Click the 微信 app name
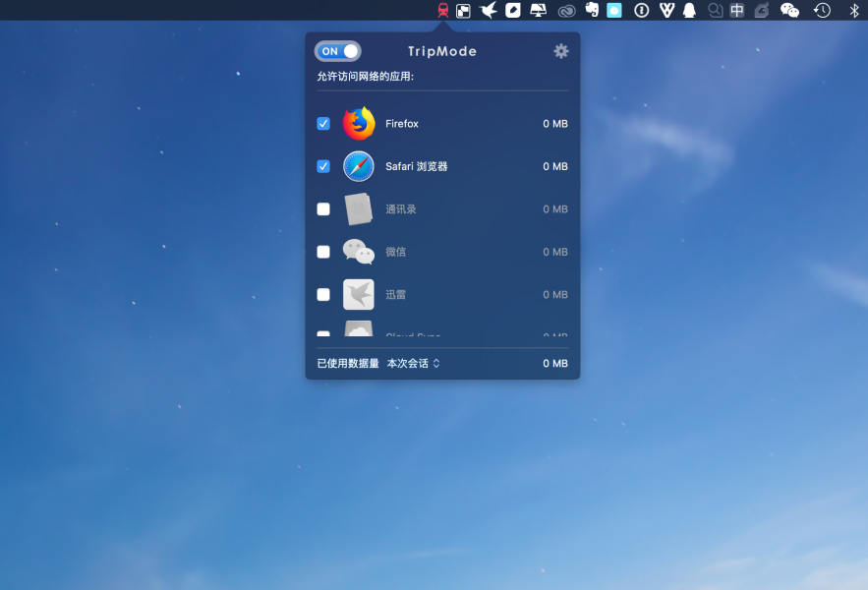 click(x=396, y=252)
